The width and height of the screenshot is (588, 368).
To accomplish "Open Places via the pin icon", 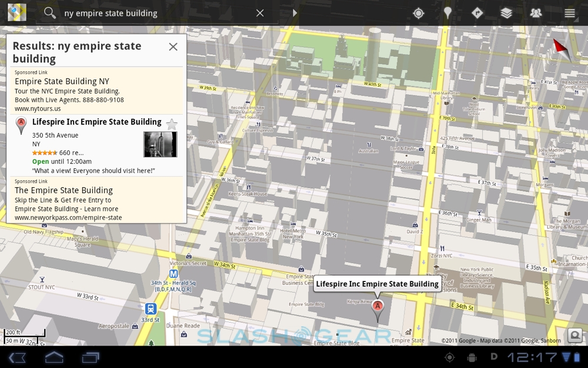I will [447, 13].
